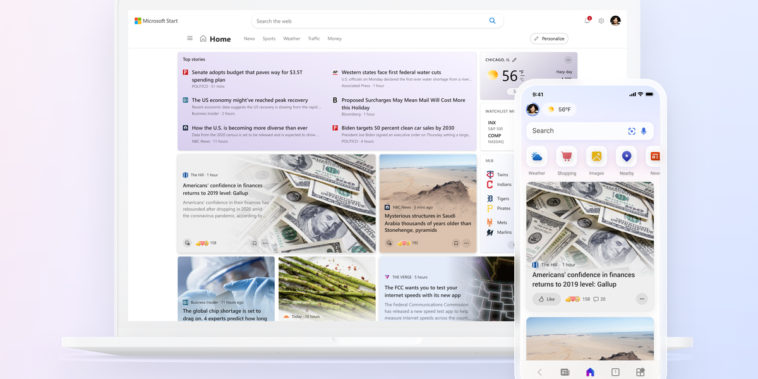Open more options on phone Gallup card
The height and width of the screenshot is (379, 758).
click(641, 299)
